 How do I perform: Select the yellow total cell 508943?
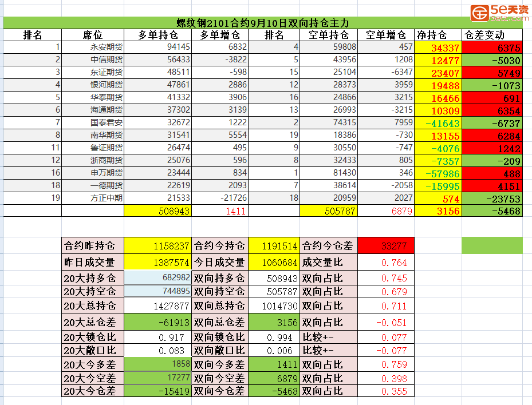tap(158, 211)
